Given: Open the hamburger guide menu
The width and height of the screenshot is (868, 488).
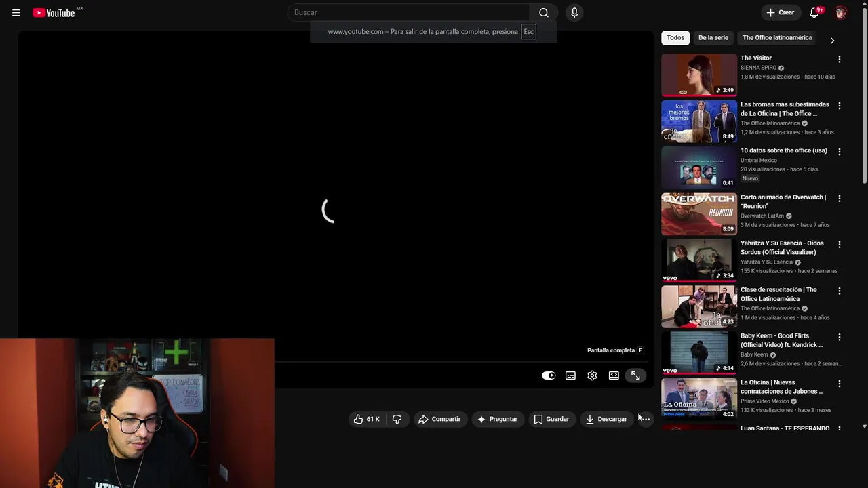Looking at the screenshot, I should point(16,12).
